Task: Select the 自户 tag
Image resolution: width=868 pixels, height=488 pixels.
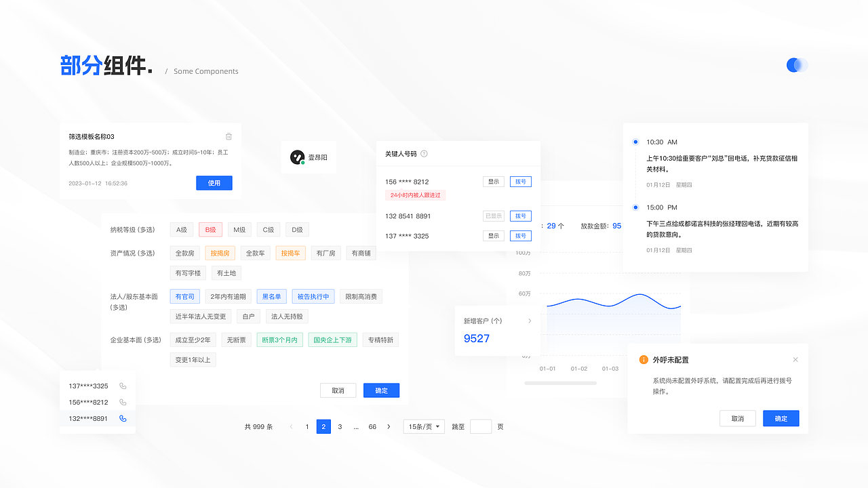Action: pos(248,317)
